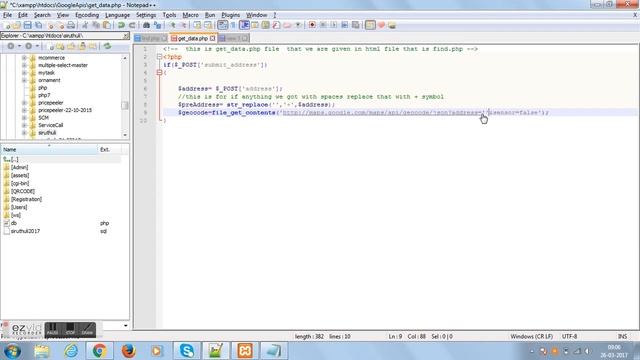This screenshot has height=360, width=640.
Task: Save the current file with the floppy icon
Action: point(27,25)
